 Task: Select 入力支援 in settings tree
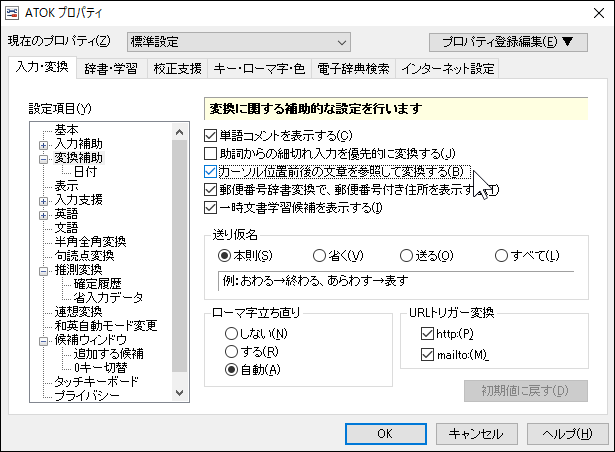coord(78,200)
